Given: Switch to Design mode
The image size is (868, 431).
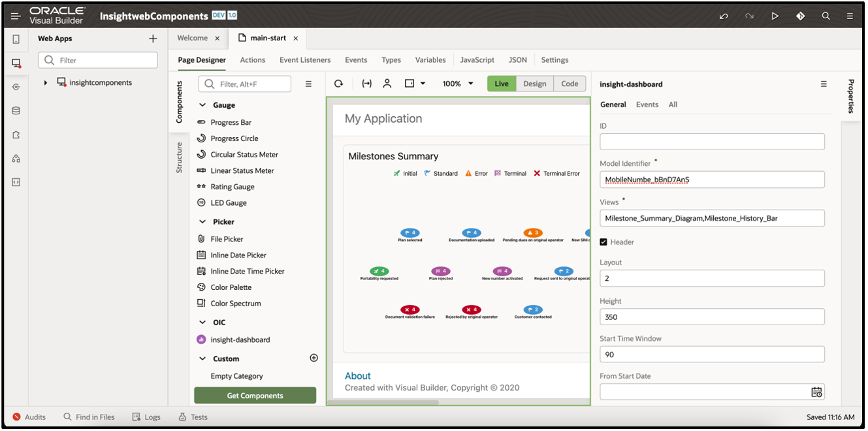Looking at the screenshot, I should point(535,84).
